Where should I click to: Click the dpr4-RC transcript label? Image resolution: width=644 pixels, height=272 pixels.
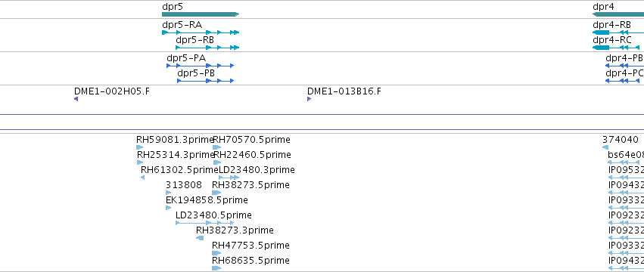(x=612, y=40)
